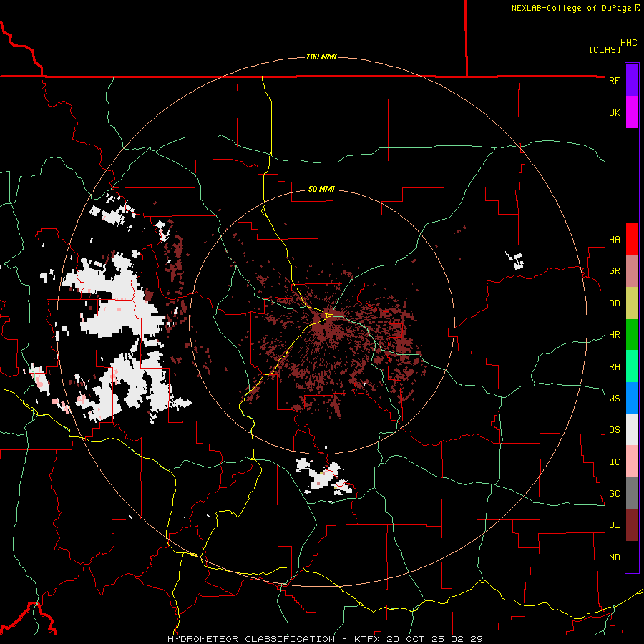The image size is (644, 644).
Task: Click the HR legend label
Action: pyautogui.click(x=614, y=335)
